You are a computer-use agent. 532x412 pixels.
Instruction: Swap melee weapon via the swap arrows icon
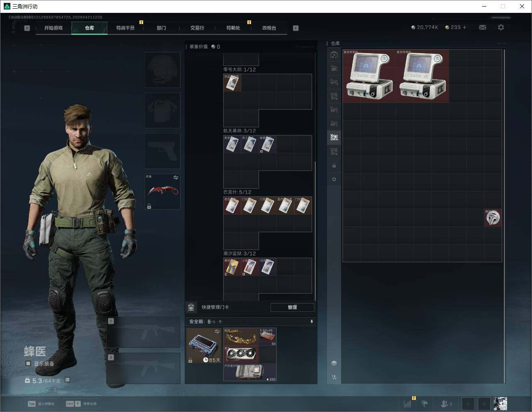[176, 178]
